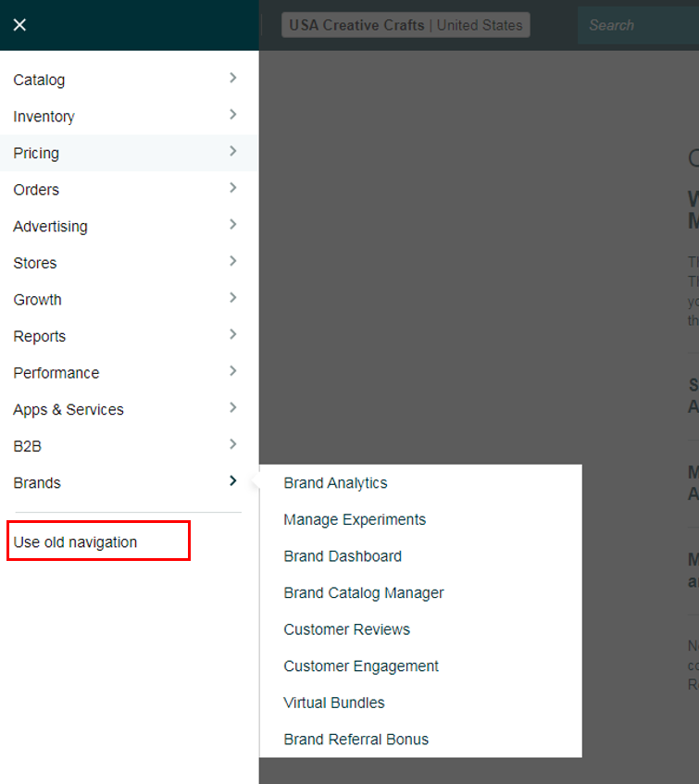Switch to old navigation

(x=75, y=541)
